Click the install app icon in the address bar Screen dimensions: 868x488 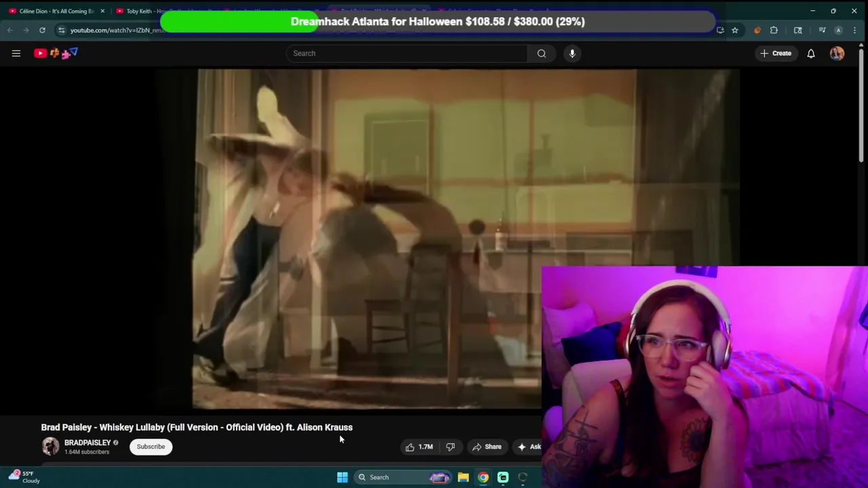coord(720,30)
